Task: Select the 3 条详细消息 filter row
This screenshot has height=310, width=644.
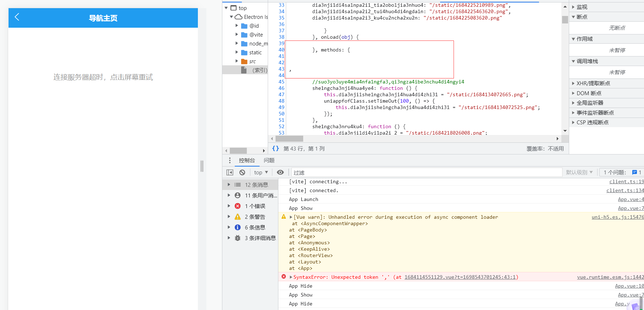Action: pos(250,238)
